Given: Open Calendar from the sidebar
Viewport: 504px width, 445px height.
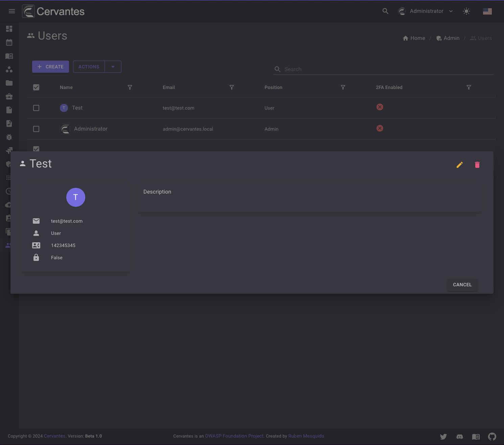Looking at the screenshot, I should point(9,42).
